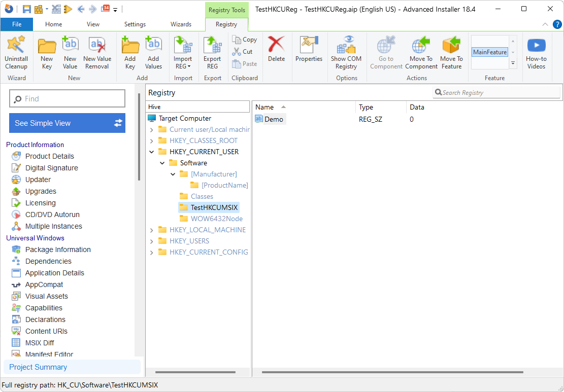This screenshot has height=392, width=564.
Task: Collapse the ribbon with the chevron
Action: (545, 24)
